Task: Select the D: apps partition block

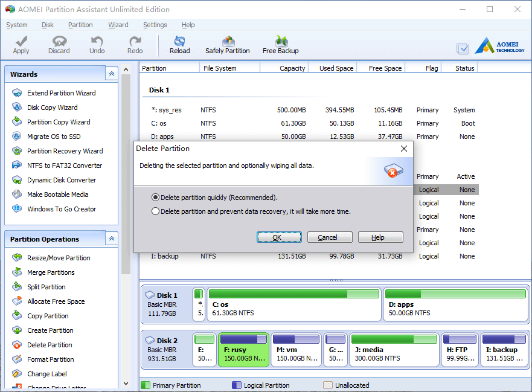Action: coord(455,304)
